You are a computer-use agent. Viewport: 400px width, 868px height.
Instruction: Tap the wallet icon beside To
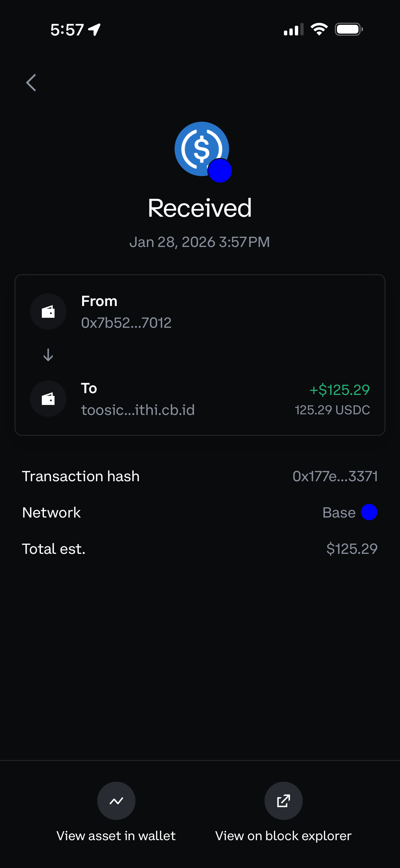pos(48,399)
